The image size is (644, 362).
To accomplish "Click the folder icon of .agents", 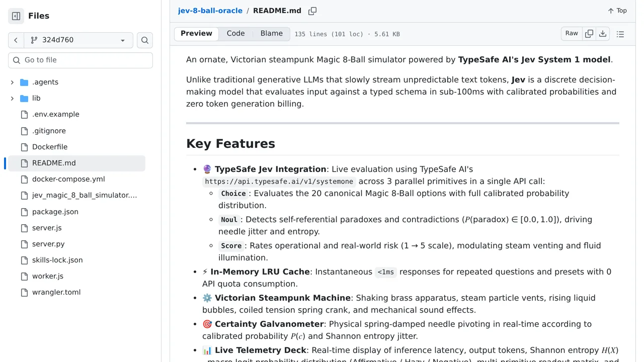I will tap(24, 82).
